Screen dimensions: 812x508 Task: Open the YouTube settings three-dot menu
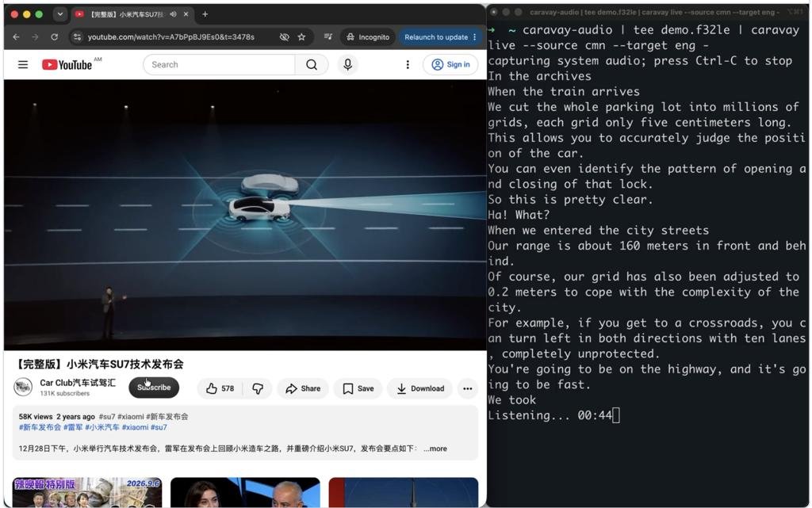coord(408,65)
